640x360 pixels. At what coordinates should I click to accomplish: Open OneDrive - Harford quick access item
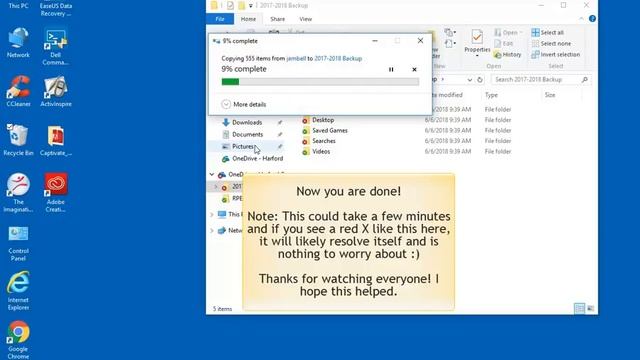pos(257,158)
